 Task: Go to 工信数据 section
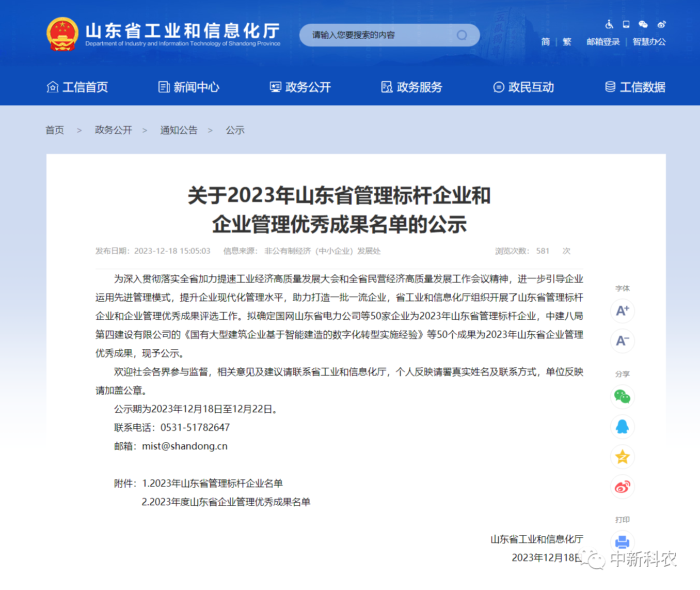pos(635,87)
